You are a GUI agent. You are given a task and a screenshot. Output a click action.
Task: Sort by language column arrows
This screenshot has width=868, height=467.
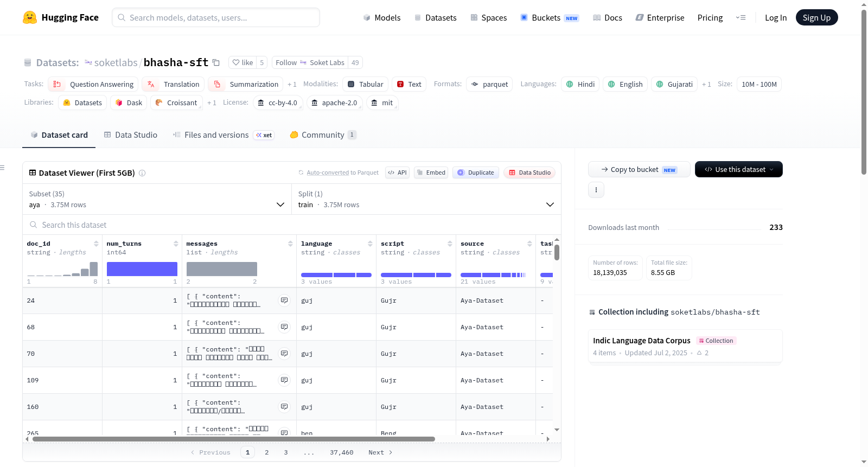370,244
